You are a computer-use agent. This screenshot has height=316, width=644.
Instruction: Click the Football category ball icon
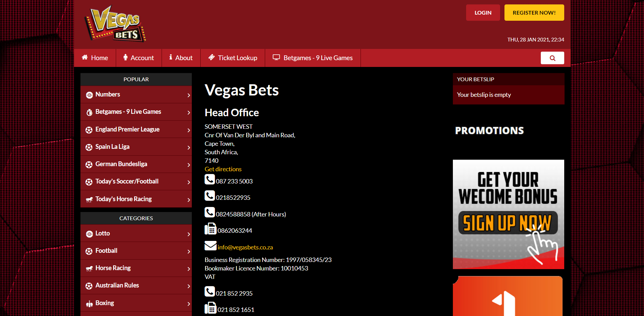[x=89, y=251]
